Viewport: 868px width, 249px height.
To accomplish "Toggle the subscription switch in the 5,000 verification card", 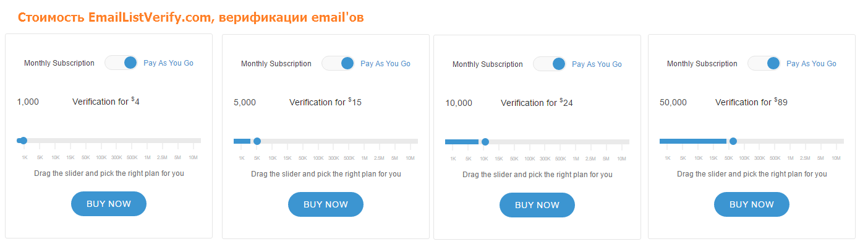I will coord(338,63).
